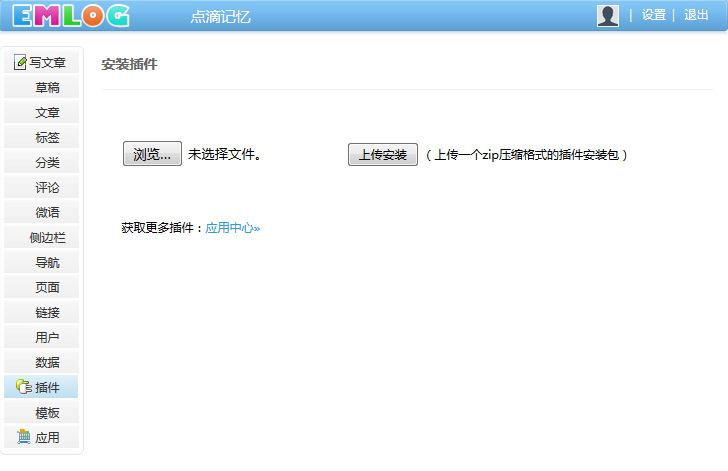This screenshot has width=728, height=471.
Task: Select 导航 navigation management
Action: click(x=47, y=262)
